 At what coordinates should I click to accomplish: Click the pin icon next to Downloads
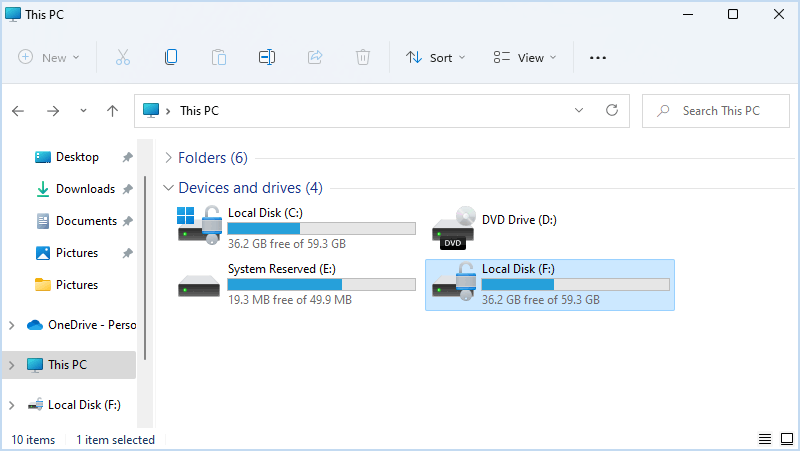click(x=128, y=189)
